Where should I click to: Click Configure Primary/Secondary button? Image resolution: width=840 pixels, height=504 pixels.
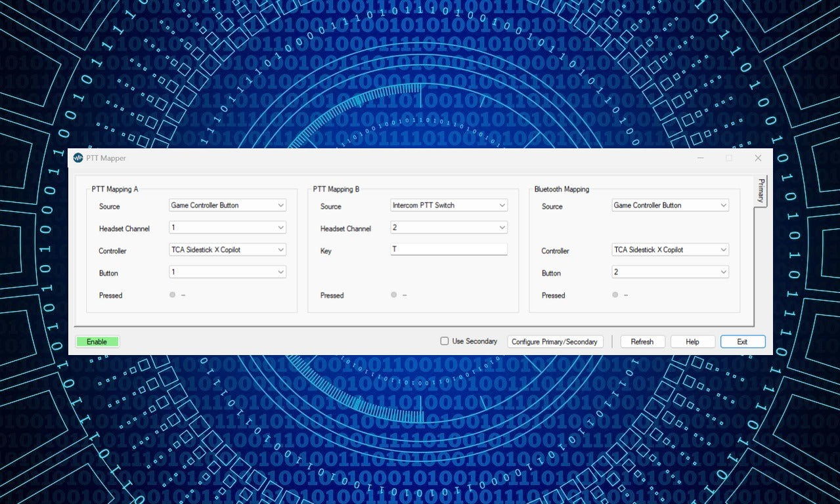point(554,342)
